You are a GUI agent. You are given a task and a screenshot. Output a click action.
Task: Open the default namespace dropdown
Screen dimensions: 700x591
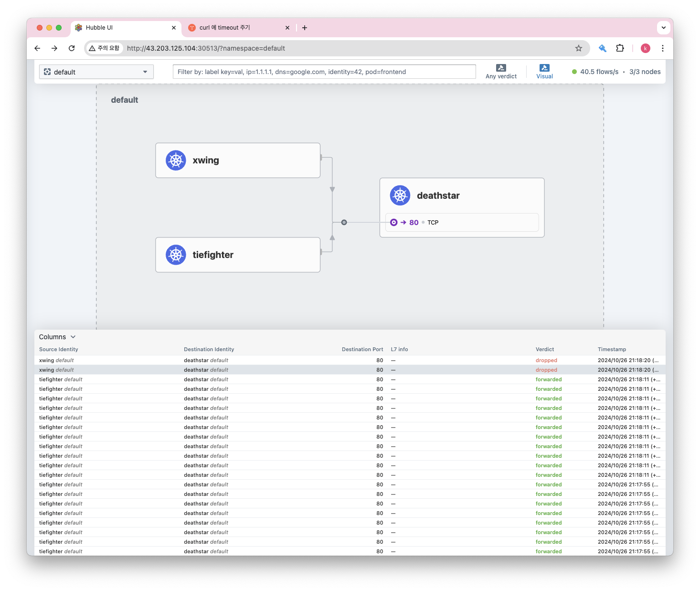point(96,72)
